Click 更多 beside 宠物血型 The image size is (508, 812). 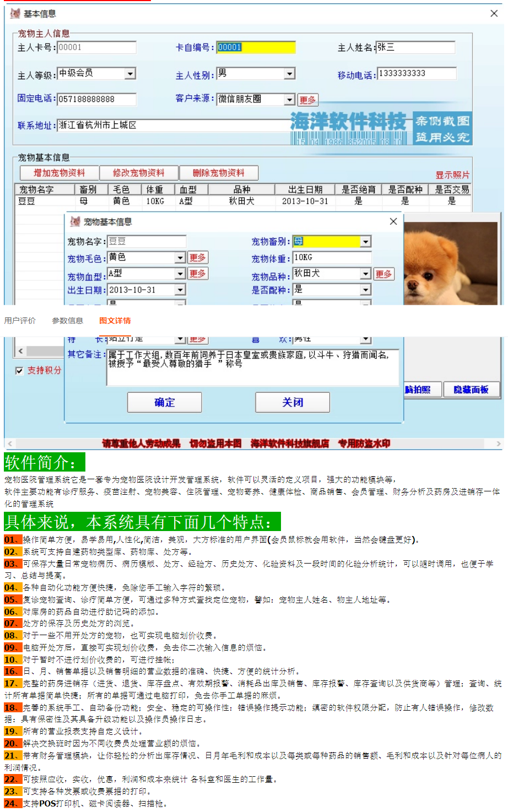[198, 274]
